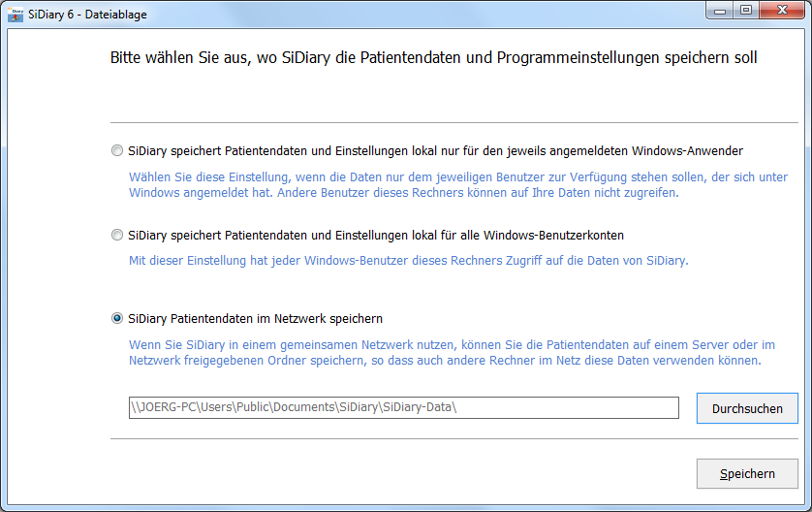This screenshot has height=512, width=812.
Task: Click the separator line above Speichern
Action: pyautogui.click(x=453, y=439)
